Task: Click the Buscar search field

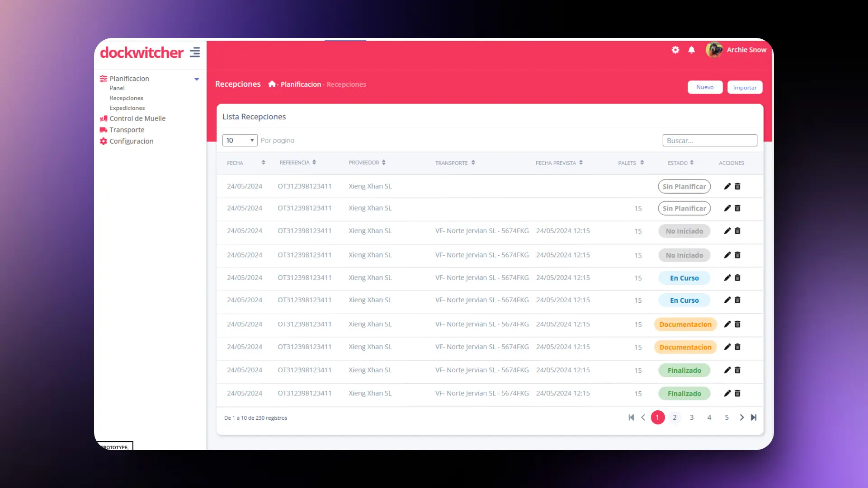Action: (x=710, y=141)
